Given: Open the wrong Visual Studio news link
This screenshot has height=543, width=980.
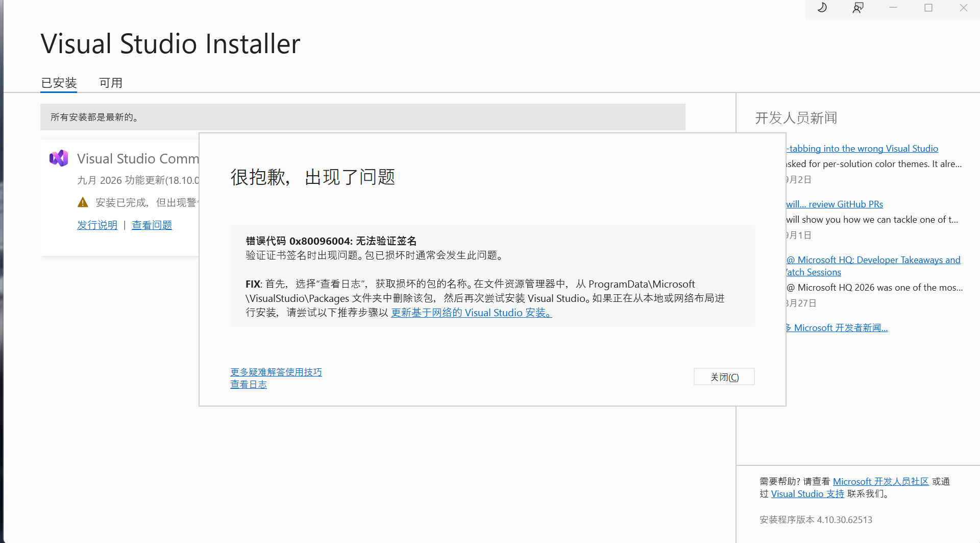Looking at the screenshot, I should pos(862,149).
